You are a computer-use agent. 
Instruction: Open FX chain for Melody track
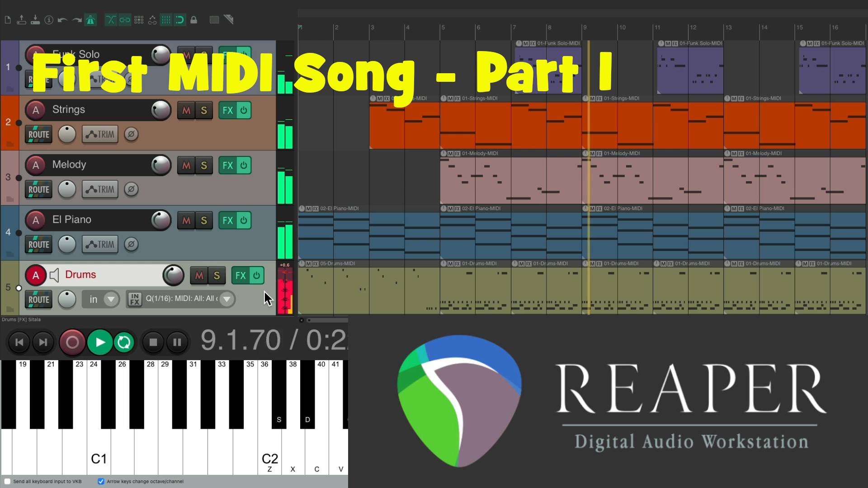point(227,165)
